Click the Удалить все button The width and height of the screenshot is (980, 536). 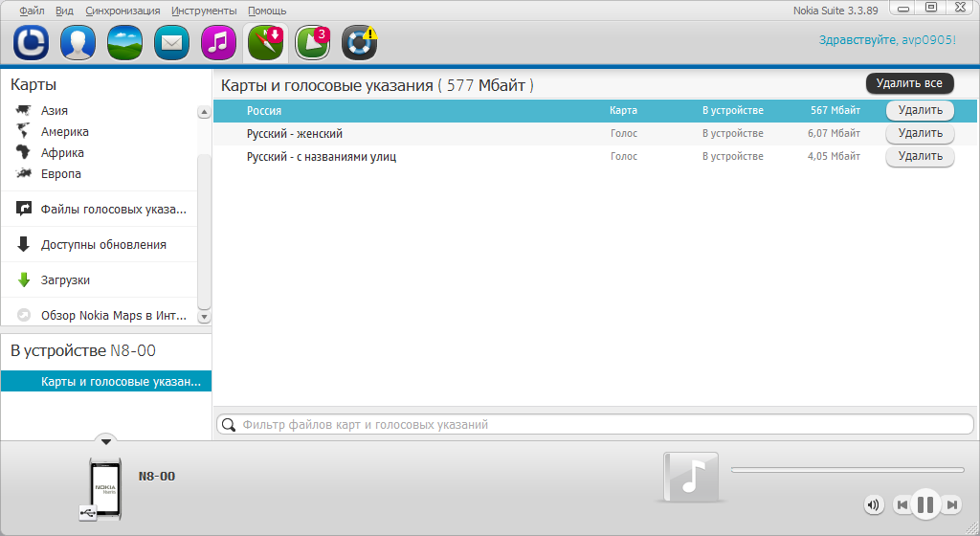(909, 83)
